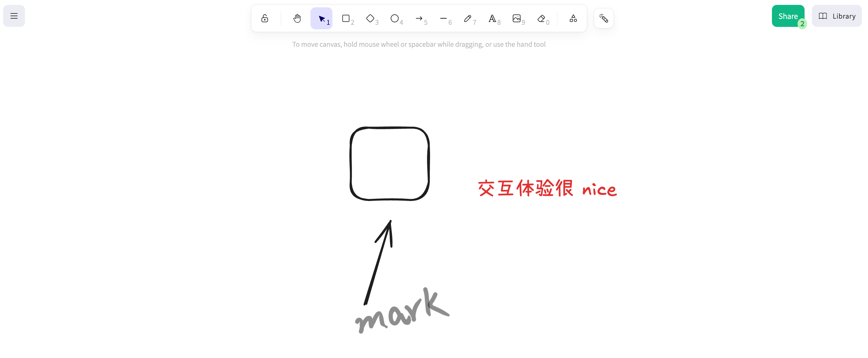Screen dimensions: 868x358
Task: Open the extra shapes tool
Action: (x=572, y=18)
